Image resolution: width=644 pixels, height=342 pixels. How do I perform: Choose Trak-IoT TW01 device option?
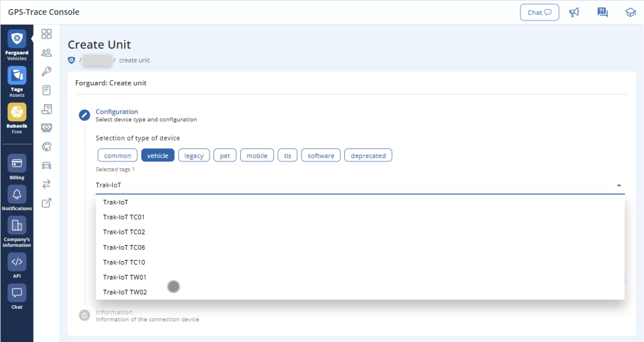point(124,277)
